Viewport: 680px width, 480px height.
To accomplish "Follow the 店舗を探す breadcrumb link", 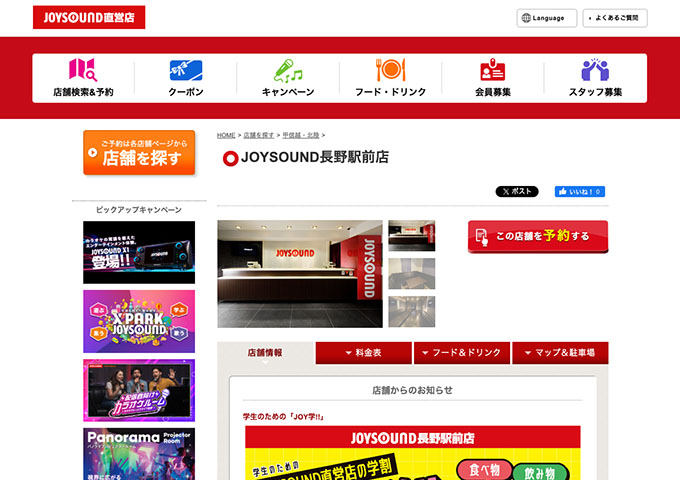I will coord(258,135).
